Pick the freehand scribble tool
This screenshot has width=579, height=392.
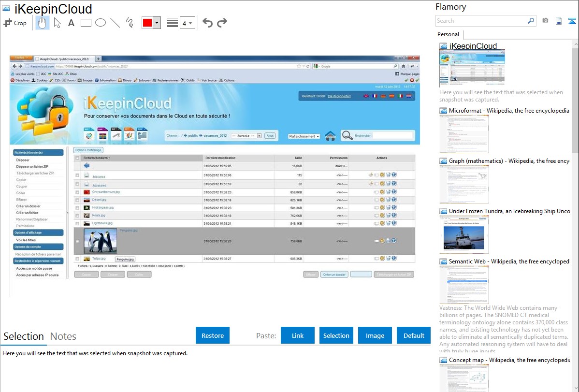pos(130,23)
